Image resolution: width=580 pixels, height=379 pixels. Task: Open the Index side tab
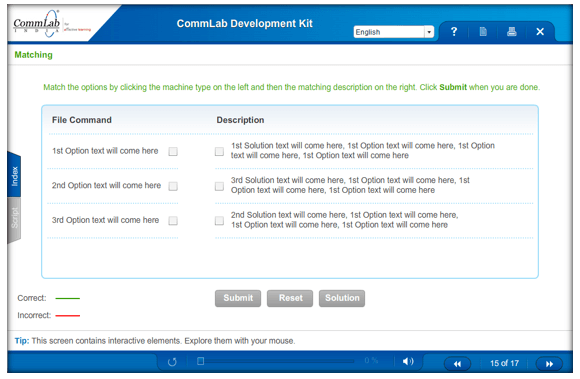tap(14, 176)
